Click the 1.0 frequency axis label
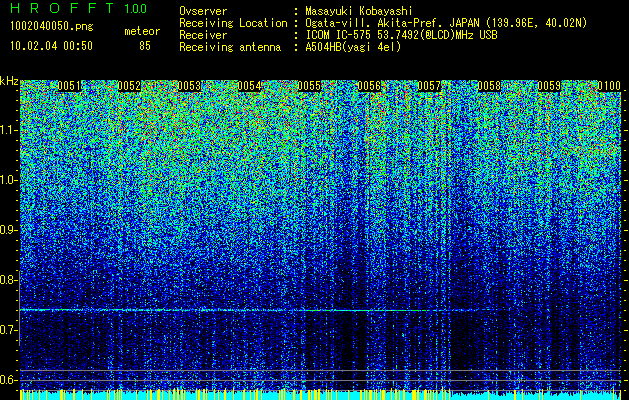Screen dimensions: 629x400 pos(8,180)
